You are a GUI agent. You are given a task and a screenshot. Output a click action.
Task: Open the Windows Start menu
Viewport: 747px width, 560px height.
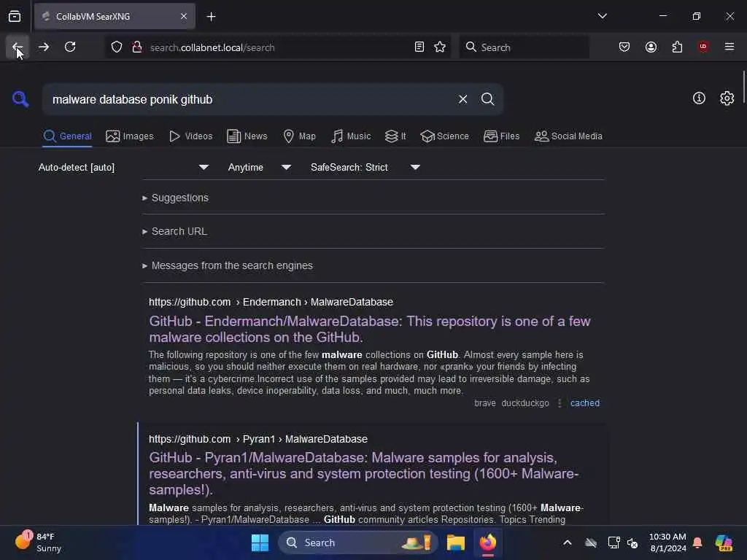260,542
